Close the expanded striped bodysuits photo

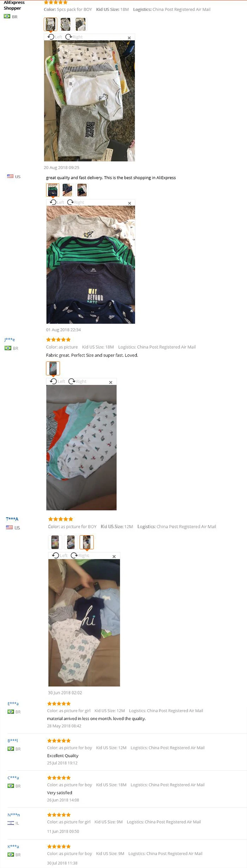[129, 203]
